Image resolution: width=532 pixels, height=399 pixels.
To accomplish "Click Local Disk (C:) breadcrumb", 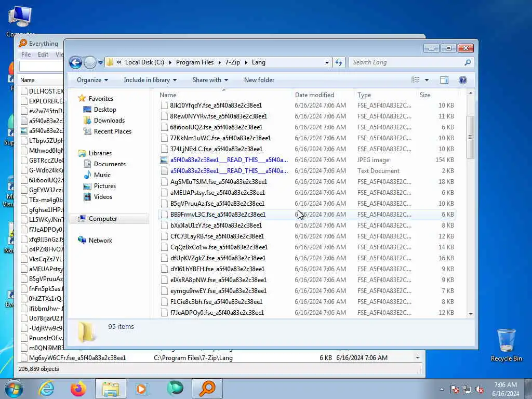I will [144, 62].
